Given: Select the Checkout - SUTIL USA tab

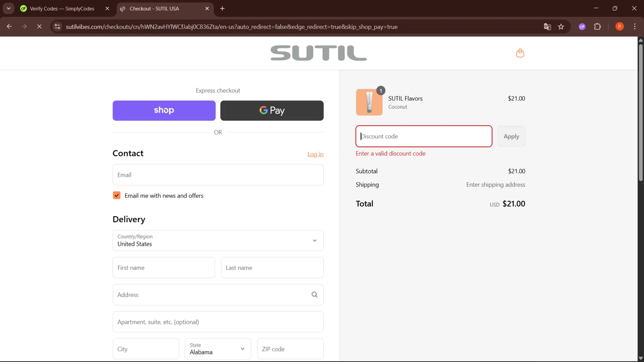Looking at the screenshot, I should click(x=155, y=9).
